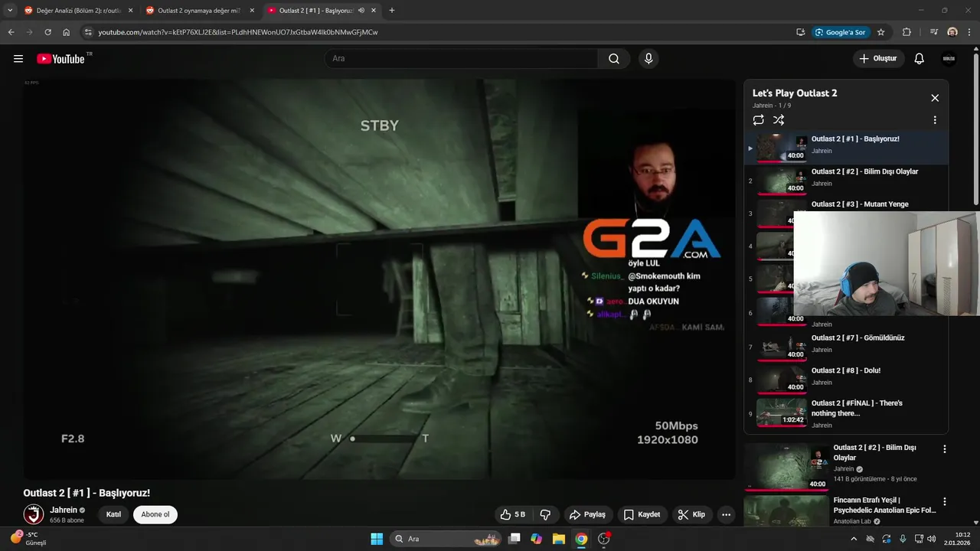Mute the YouTube tab via speaker icon
This screenshot has height=551, width=980.
click(361, 11)
